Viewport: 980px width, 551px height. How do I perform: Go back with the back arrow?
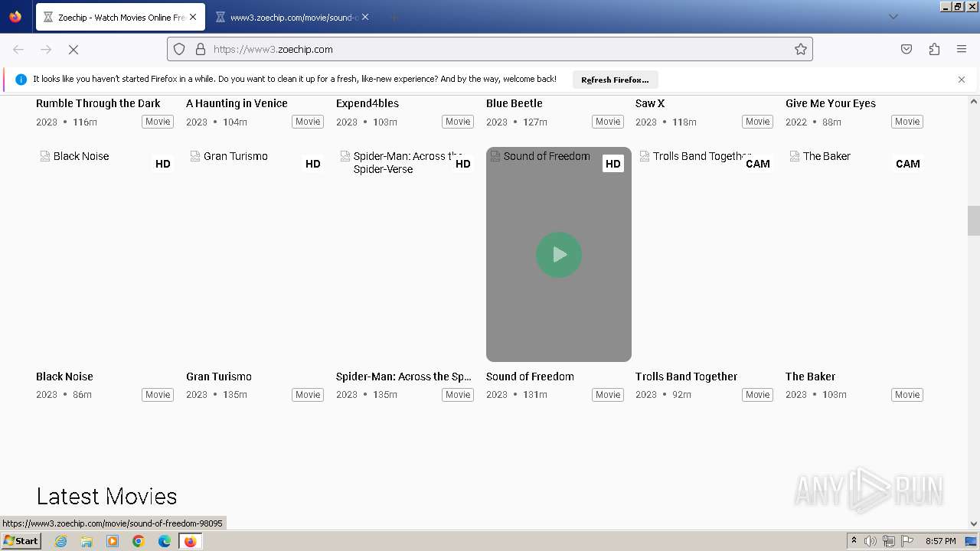pyautogui.click(x=18, y=49)
